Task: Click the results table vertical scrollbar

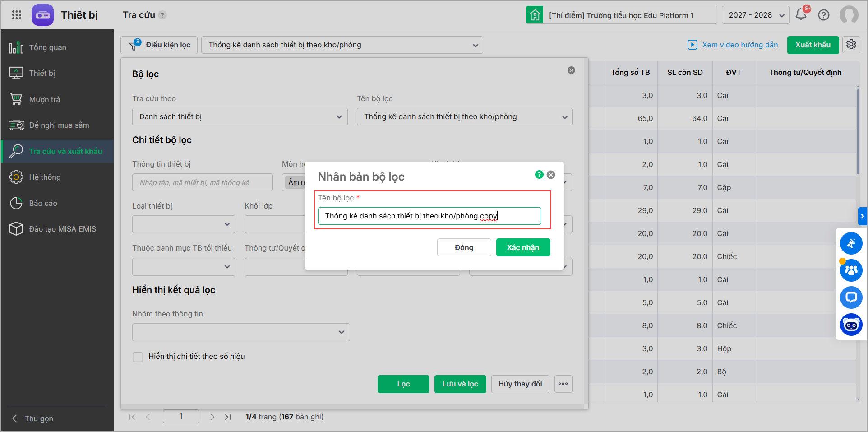Action: [x=858, y=131]
